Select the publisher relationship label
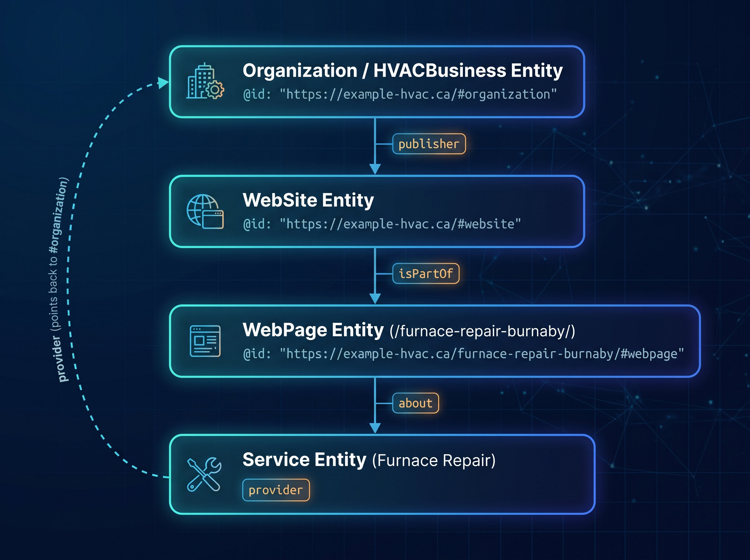Viewport: 750px width, 560px height. tap(429, 144)
